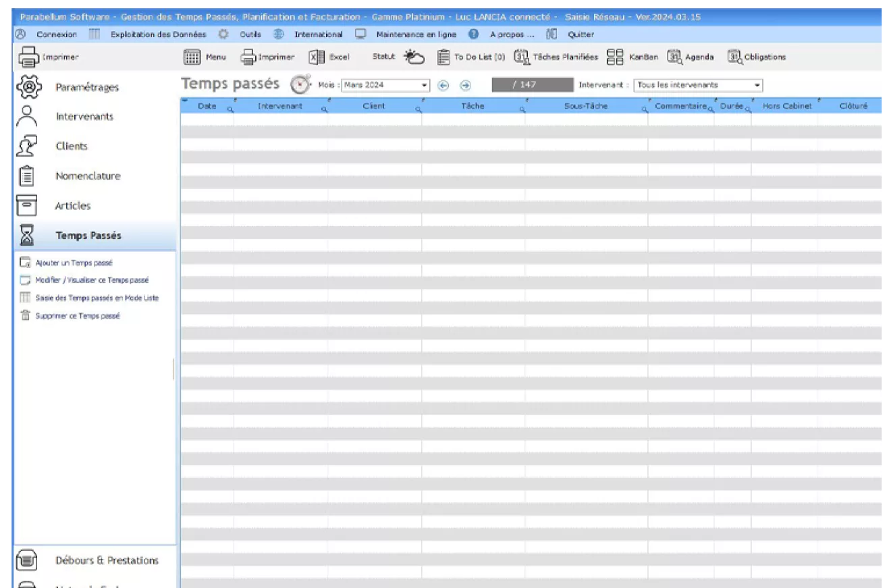Click the printer icon above the sidebar
This screenshot has height=588, width=891.
click(28, 57)
